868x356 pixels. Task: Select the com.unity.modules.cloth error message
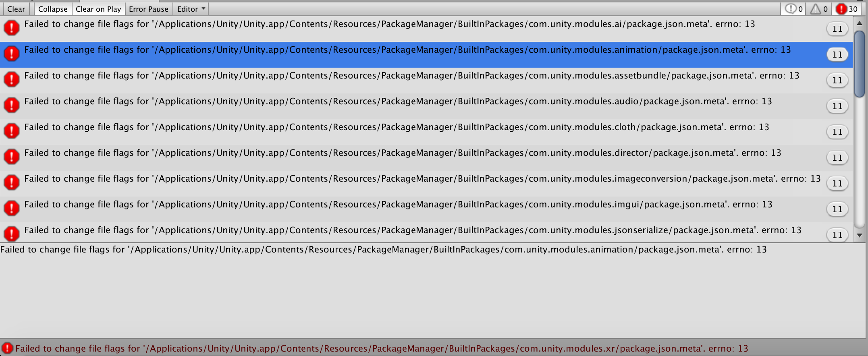[x=426, y=132]
